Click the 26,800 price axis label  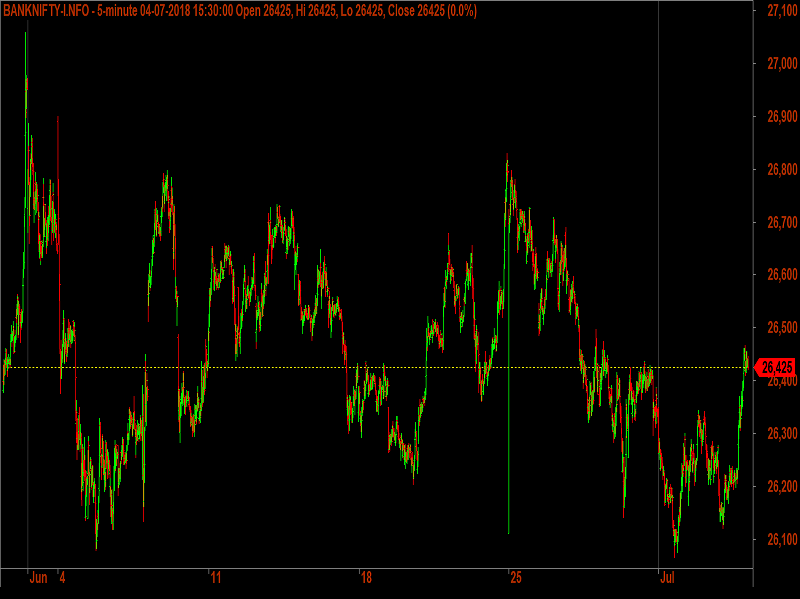[x=782, y=169]
